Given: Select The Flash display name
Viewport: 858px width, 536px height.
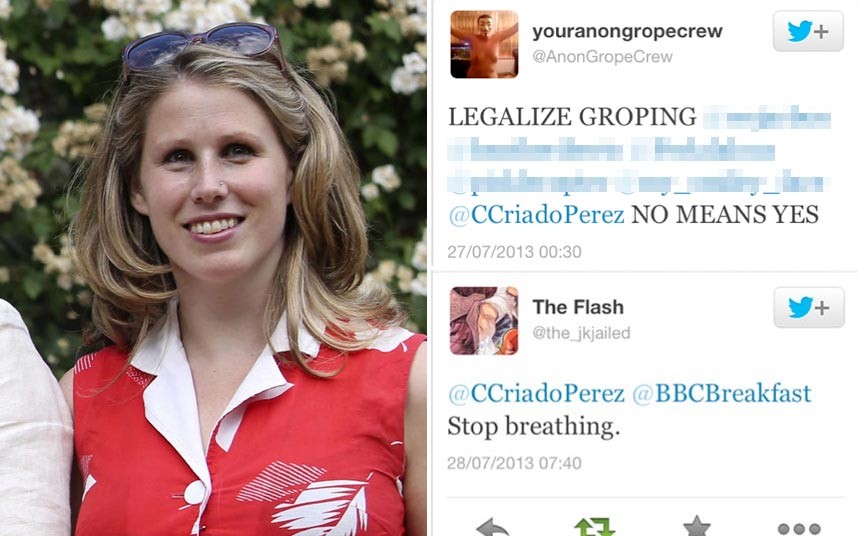Looking at the screenshot, I should [578, 307].
